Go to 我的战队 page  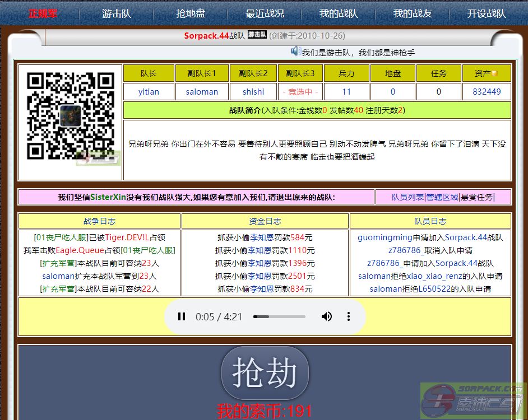coord(339,13)
